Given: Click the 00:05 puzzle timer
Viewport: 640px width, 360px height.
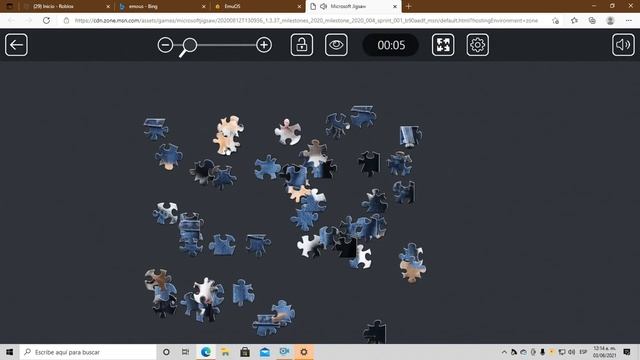Looking at the screenshot, I should pyautogui.click(x=391, y=45).
